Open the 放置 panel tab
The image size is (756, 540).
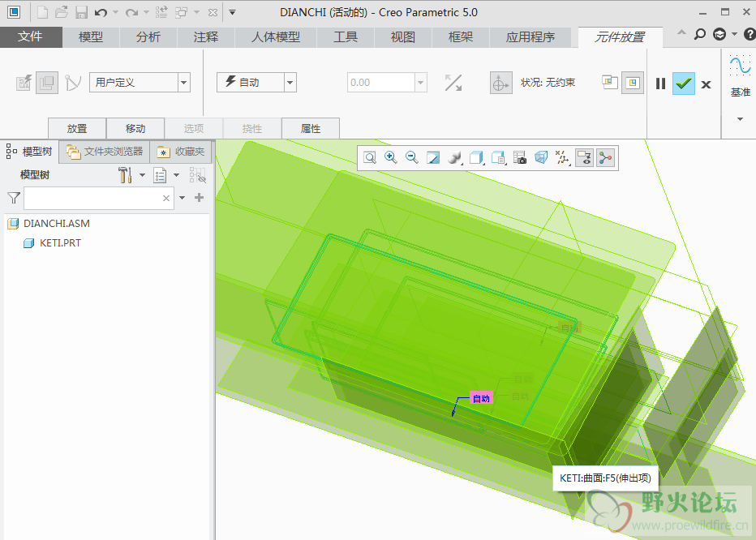click(x=77, y=128)
